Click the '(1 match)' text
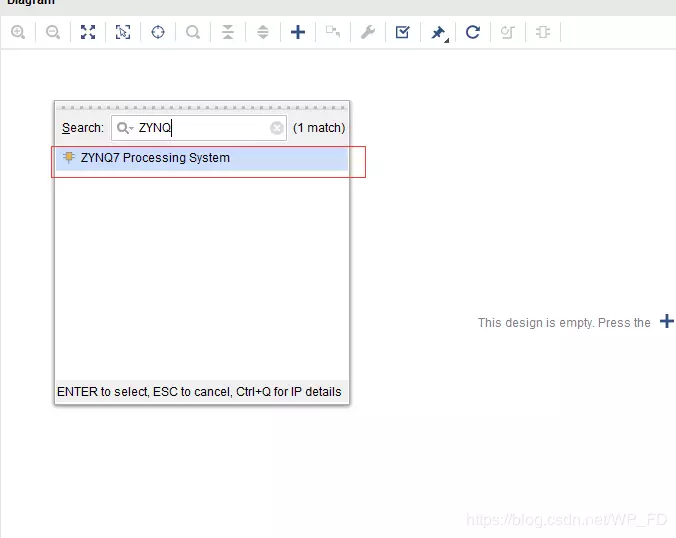Screen dimensions: 676x538 (x=319, y=128)
